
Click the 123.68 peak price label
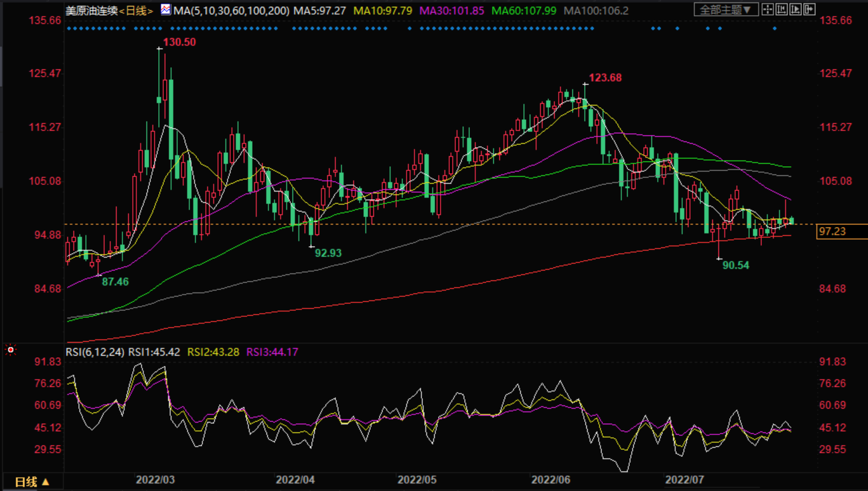pyautogui.click(x=605, y=78)
